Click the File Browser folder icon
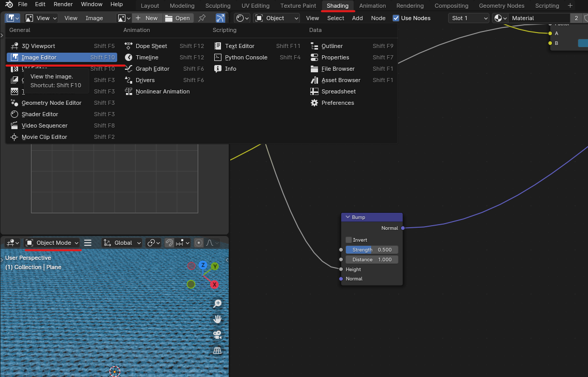The height and width of the screenshot is (377, 588). tap(314, 69)
